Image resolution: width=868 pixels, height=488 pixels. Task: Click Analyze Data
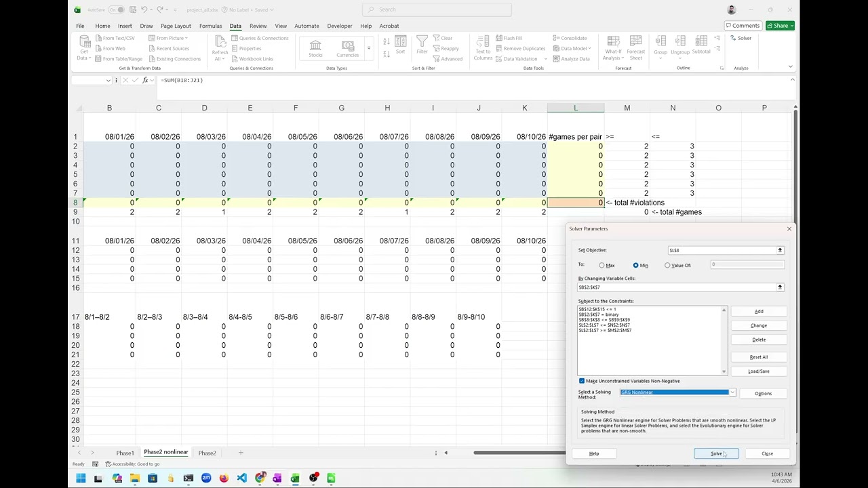[571, 58]
